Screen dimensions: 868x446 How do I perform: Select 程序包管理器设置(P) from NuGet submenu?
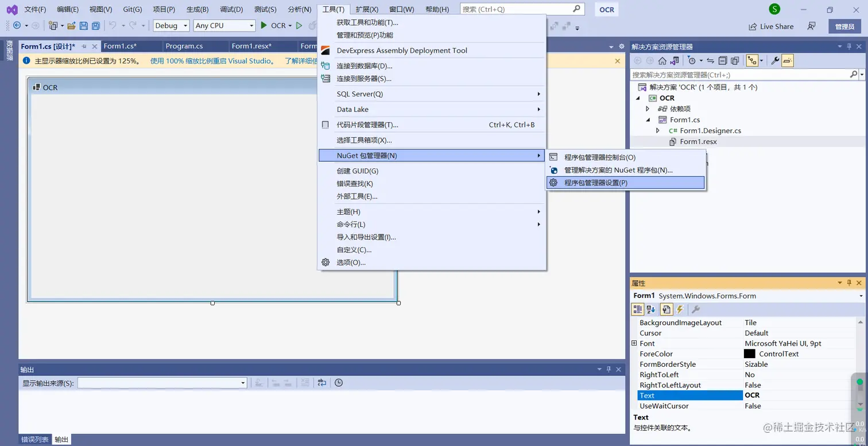pyautogui.click(x=626, y=183)
